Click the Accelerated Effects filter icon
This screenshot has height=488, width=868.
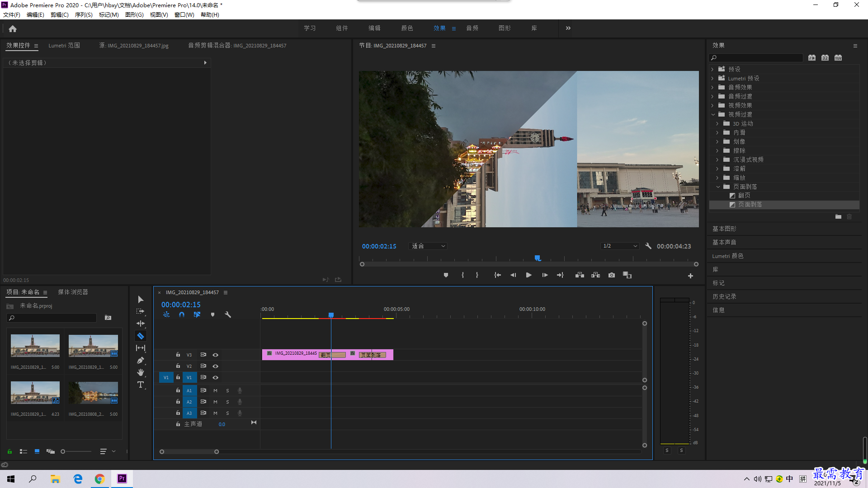point(812,58)
